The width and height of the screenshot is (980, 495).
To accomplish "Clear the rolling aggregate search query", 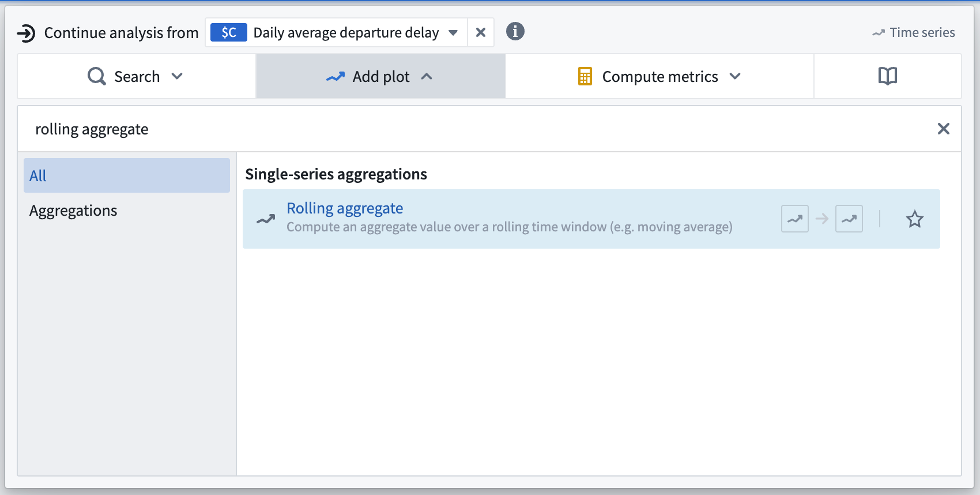I will pos(944,129).
